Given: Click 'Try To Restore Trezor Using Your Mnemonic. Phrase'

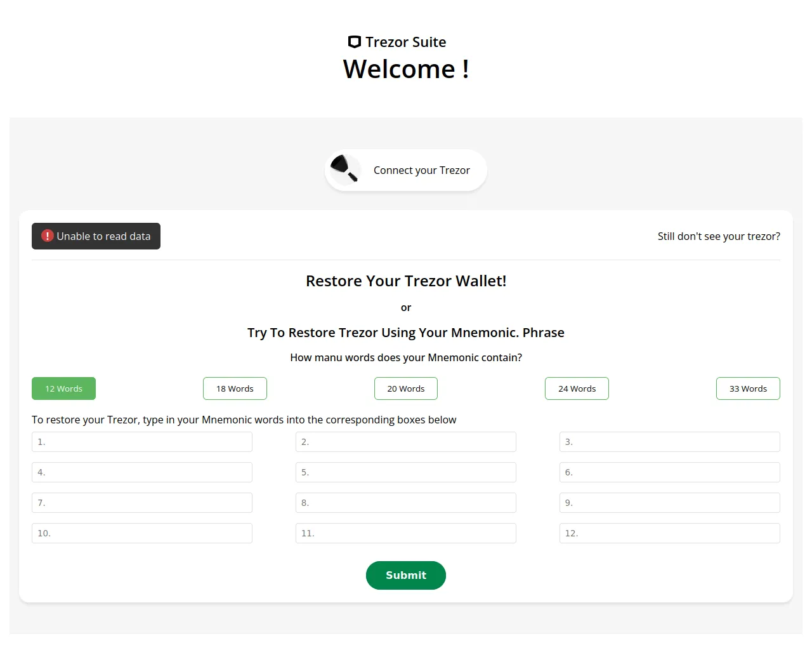Looking at the screenshot, I should [x=406, y=333].
